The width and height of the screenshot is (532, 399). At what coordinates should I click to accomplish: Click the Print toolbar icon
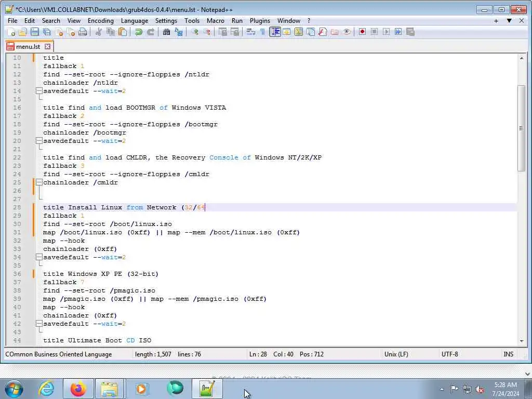83,32
